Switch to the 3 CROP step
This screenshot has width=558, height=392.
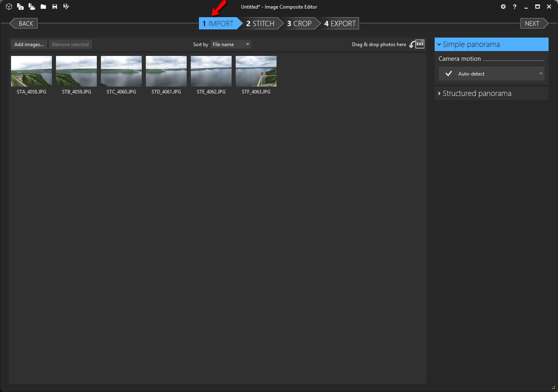coord(299,24)
